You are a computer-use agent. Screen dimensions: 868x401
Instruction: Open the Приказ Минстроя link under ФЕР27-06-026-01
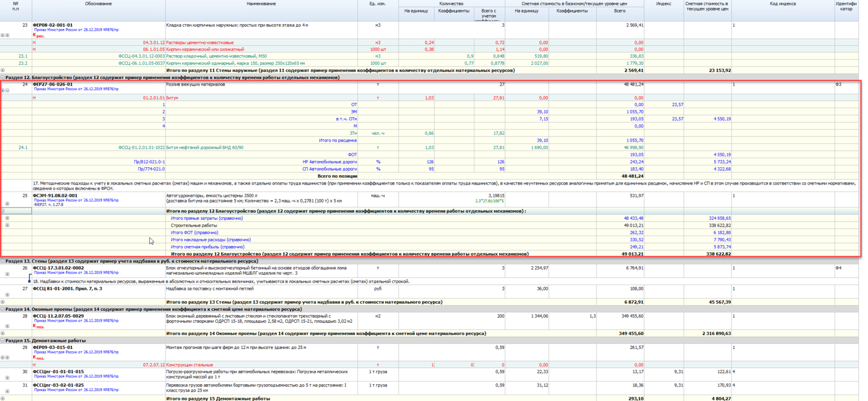coord(76,89)
